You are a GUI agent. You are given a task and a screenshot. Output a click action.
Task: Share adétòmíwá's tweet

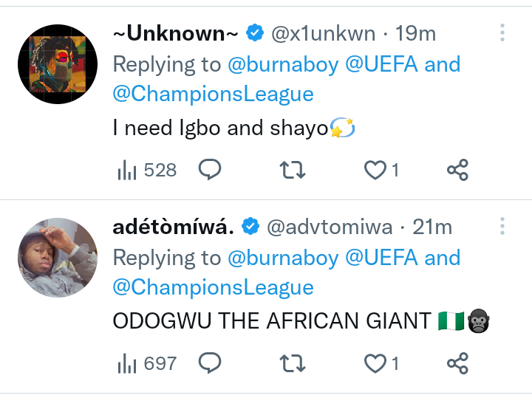(457, 363)
